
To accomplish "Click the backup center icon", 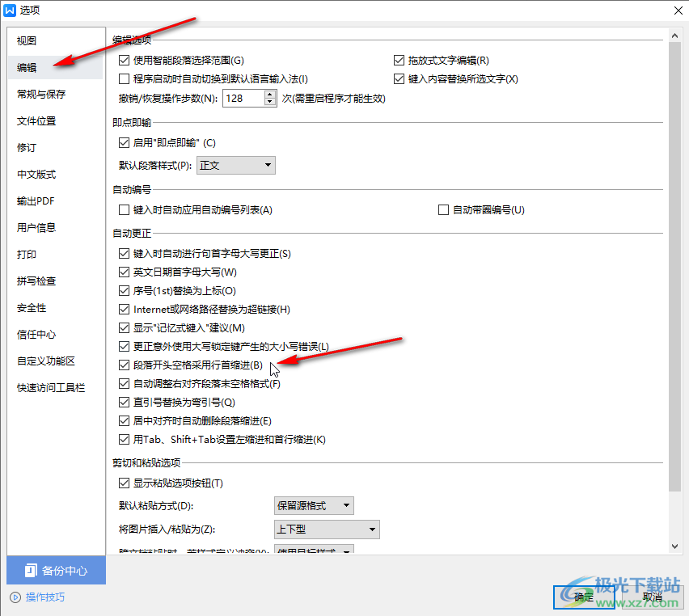I will [x=30, y=570].
